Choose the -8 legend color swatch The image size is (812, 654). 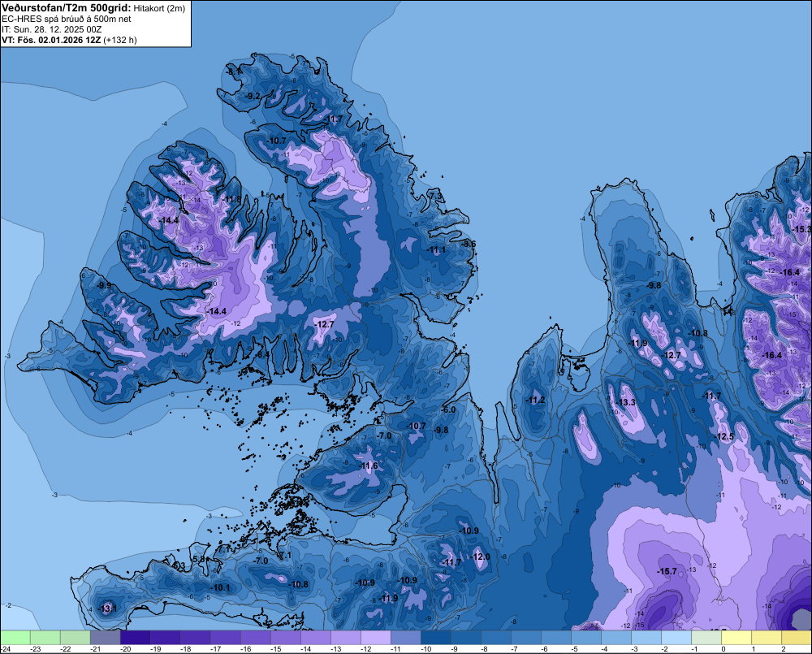tap(495, 637)
